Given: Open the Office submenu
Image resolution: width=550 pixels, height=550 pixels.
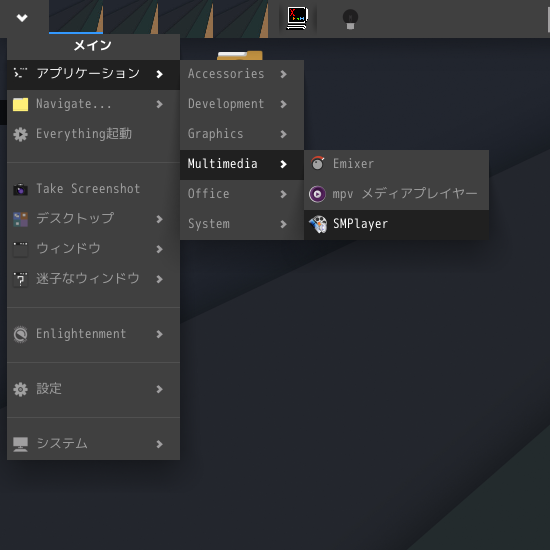Looking at the screenshot, I should (x=242, y=194).
